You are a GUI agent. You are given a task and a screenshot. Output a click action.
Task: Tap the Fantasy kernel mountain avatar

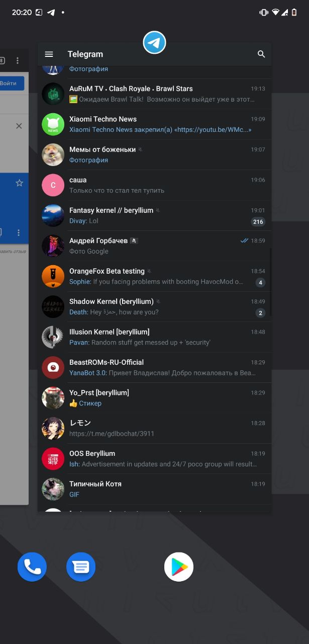53,216
